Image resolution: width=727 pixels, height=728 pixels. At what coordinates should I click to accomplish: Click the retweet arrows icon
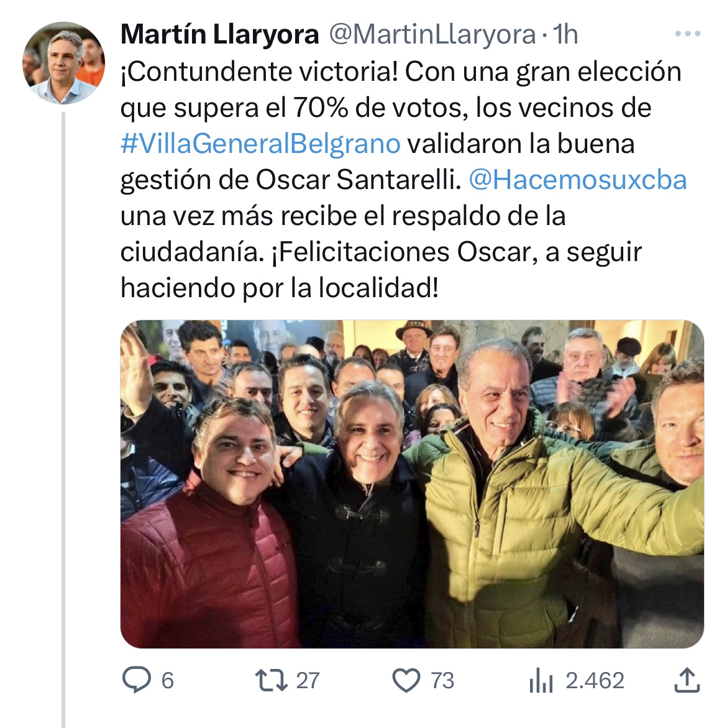[272, 680]
